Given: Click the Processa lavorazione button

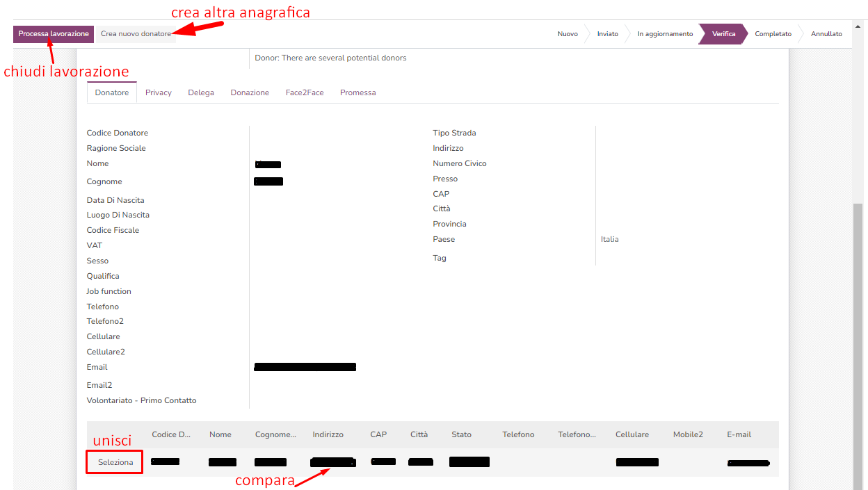Looking at the screenshot, I should coord(54,34).
